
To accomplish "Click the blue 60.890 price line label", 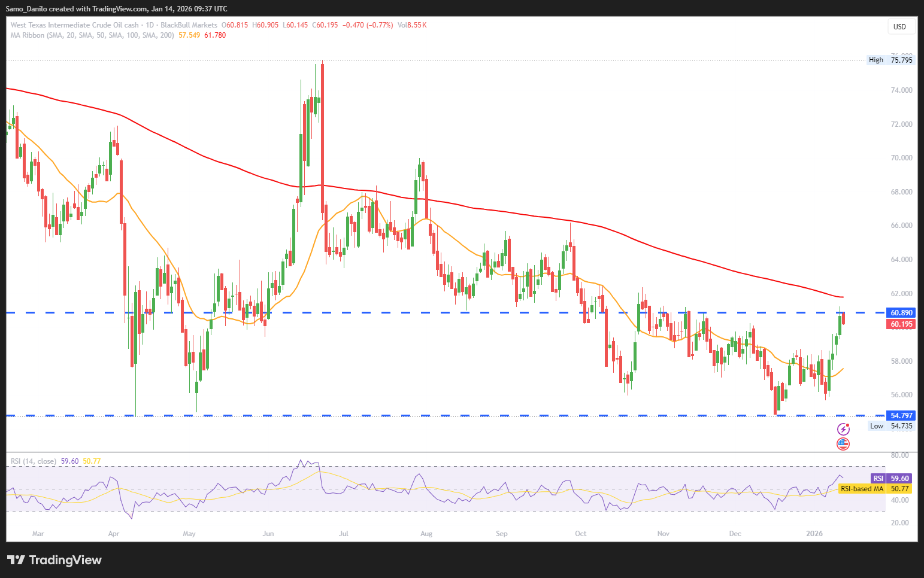I will pos(901,313).
